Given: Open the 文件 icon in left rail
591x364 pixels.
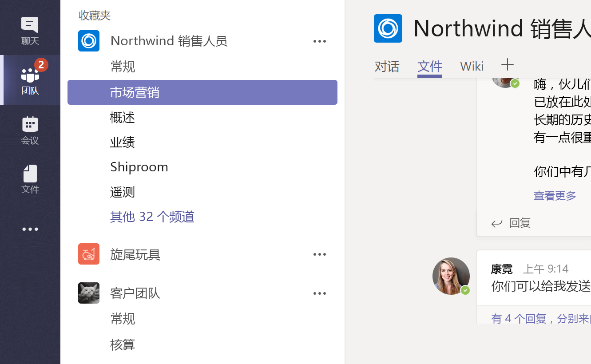Looking at the screenshot, I should (30, 178).
